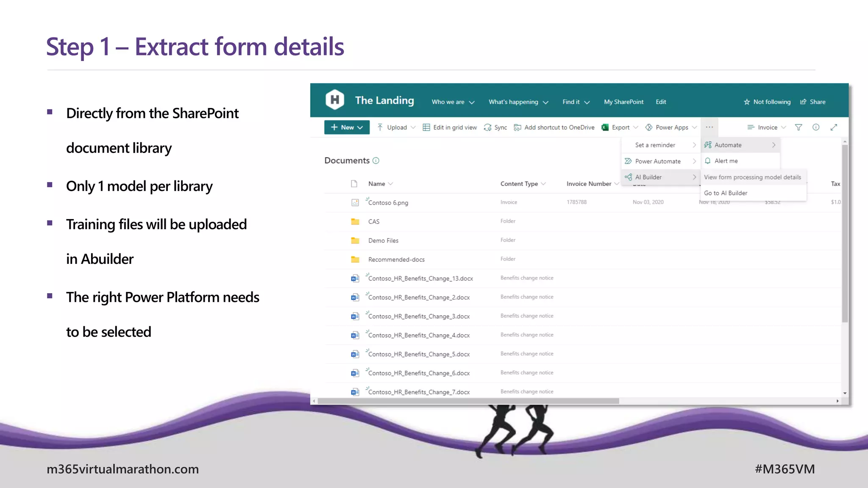Click The Landing site title
This screenshot has width=868, height=488.
click(384, 100)
